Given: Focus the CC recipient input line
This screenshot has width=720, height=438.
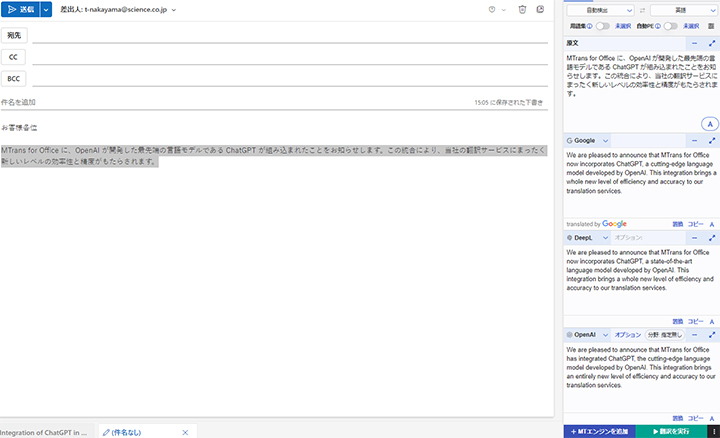Looking at the screenshot, I should [x=290, y=57].
